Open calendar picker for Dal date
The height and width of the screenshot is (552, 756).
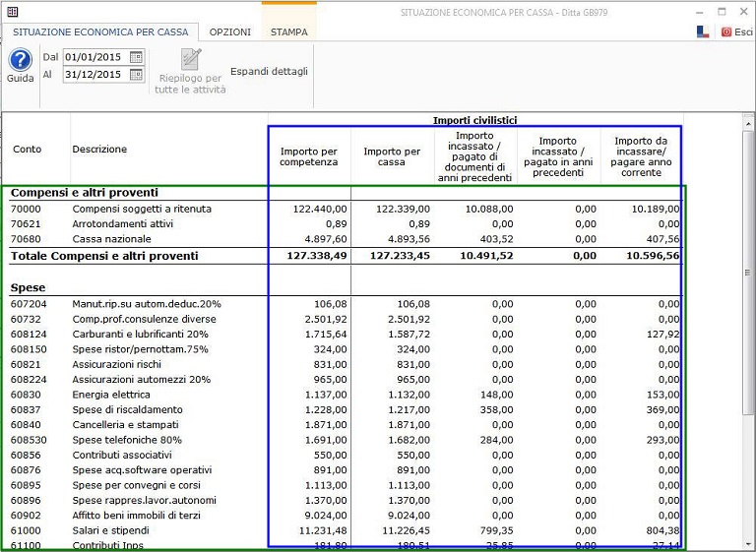coord(137,57)
